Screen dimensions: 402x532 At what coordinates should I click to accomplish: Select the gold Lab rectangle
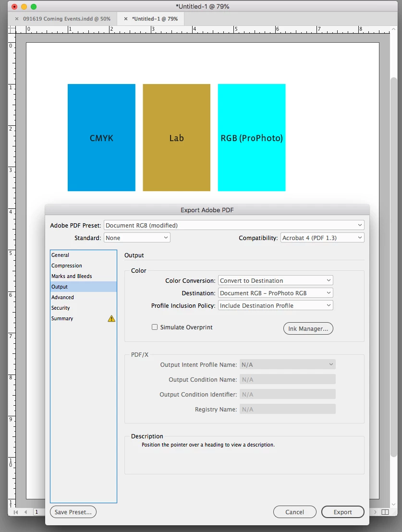pos(177,137)
